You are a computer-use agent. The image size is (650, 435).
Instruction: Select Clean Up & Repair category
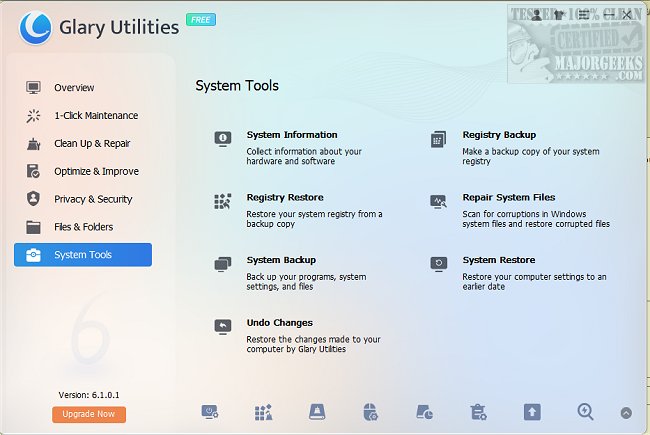pyautogui.click(x=82, y=143)
